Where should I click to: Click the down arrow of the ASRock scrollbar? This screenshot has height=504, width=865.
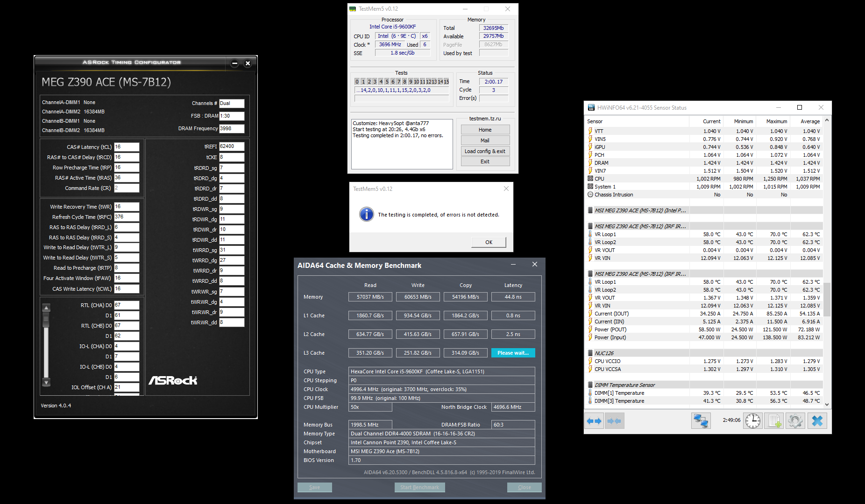click(x=46, y=383)
